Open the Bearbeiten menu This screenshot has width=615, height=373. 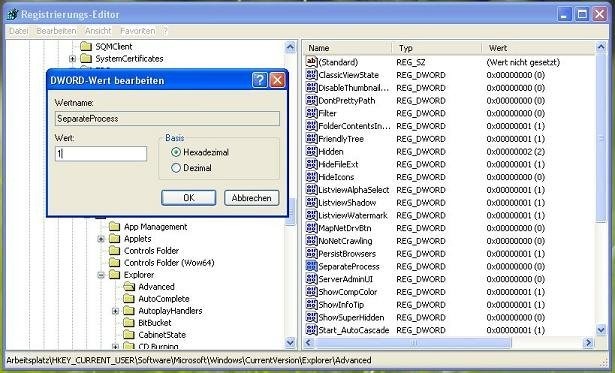(56, 31)
